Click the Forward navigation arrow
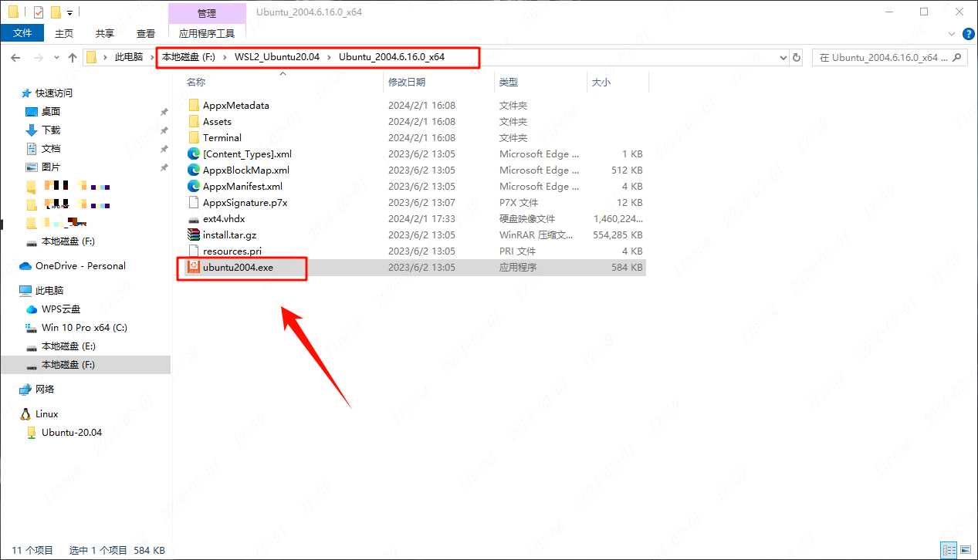This screenshot has height=560, width=978. (x=38, y=58)
